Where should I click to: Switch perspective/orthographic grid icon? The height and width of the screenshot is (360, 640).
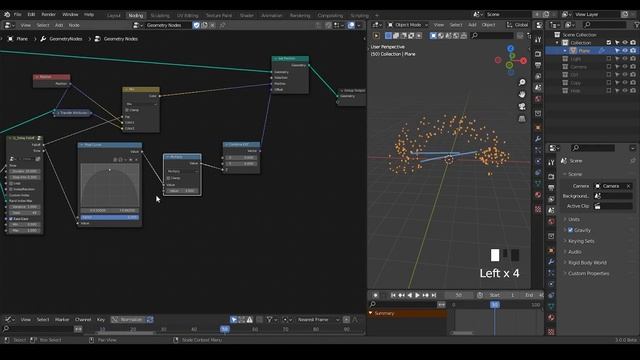(x=522, y=119)
